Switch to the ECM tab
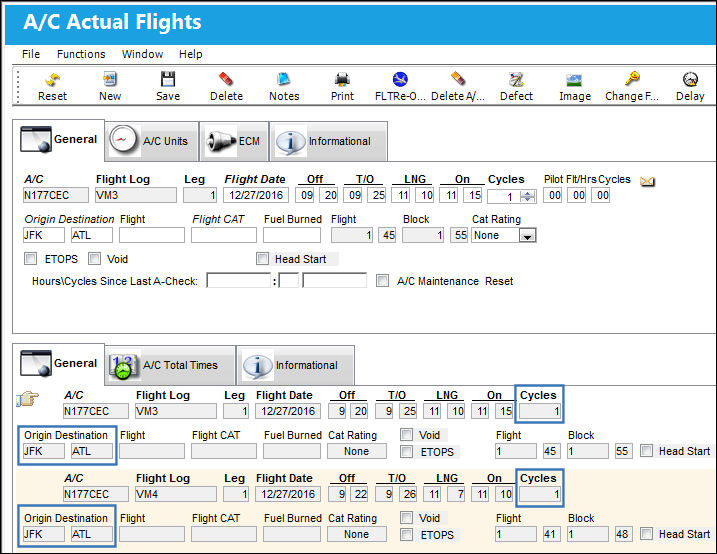717x554 pixels. (x=234, y=141)
